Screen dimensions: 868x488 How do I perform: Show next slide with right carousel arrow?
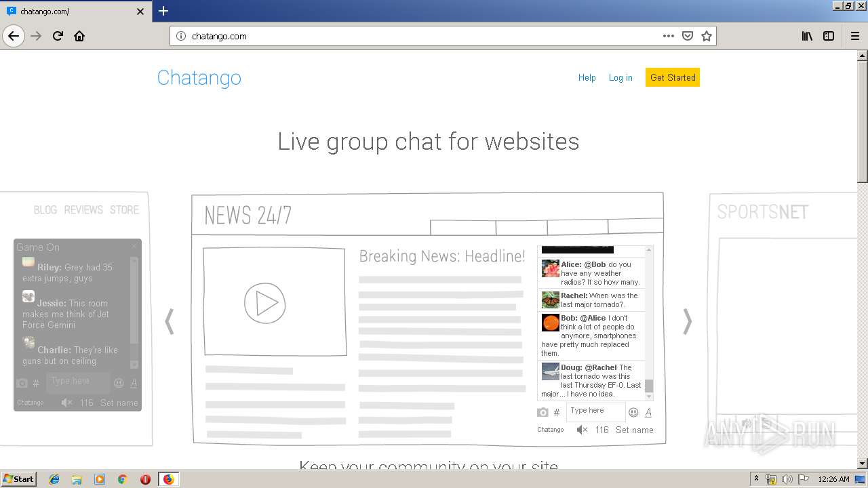point(688,321)
